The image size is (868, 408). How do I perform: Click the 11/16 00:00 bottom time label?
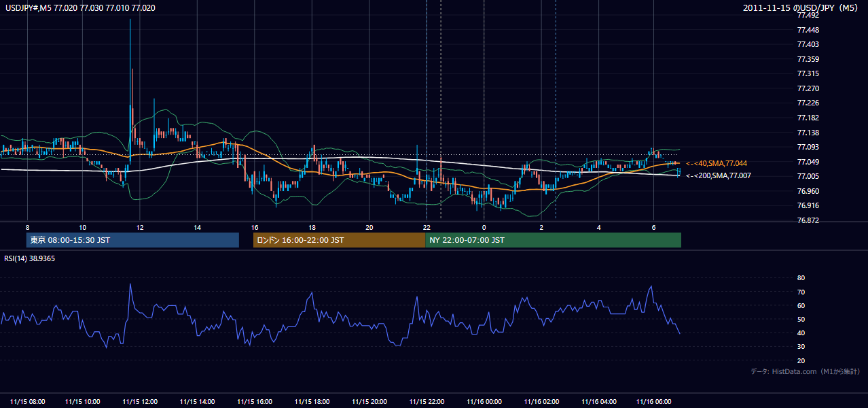[x=484, y=402]
